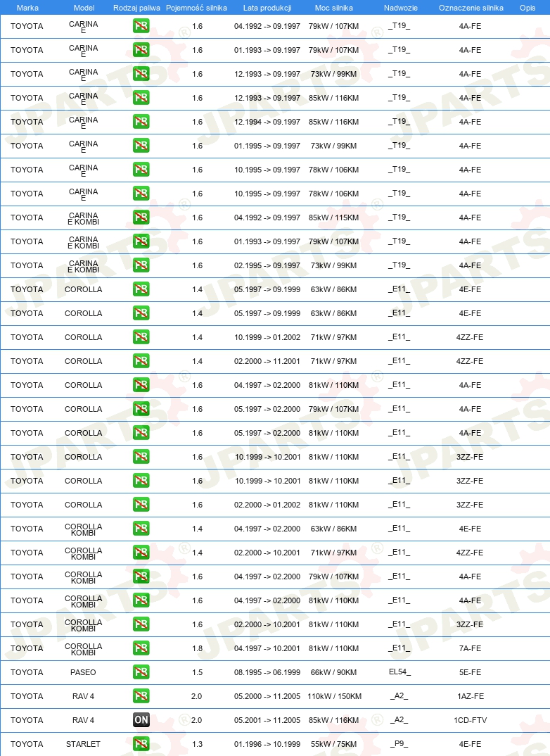The image size is (550, 756).
Task: Click production dates 01.1995 -> 09.1997
Action: (x=267, y=146)
